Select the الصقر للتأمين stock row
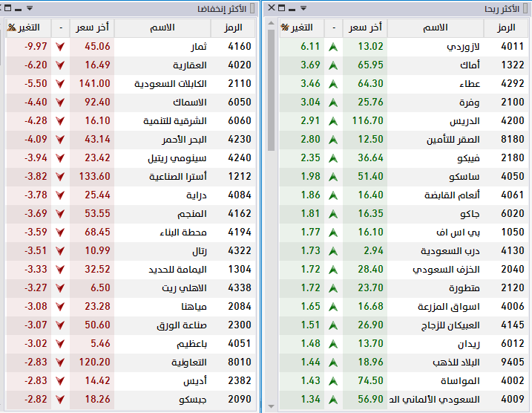The image size is (532, 413). 404,140
